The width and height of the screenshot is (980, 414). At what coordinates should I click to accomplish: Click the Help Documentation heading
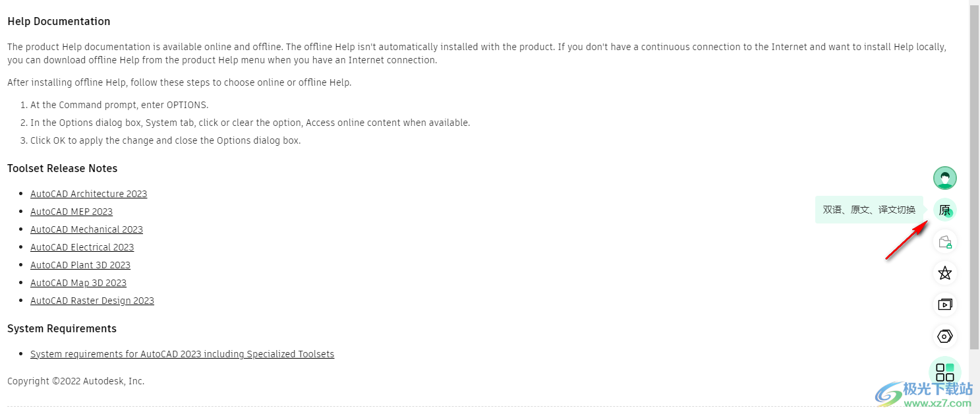59,21
